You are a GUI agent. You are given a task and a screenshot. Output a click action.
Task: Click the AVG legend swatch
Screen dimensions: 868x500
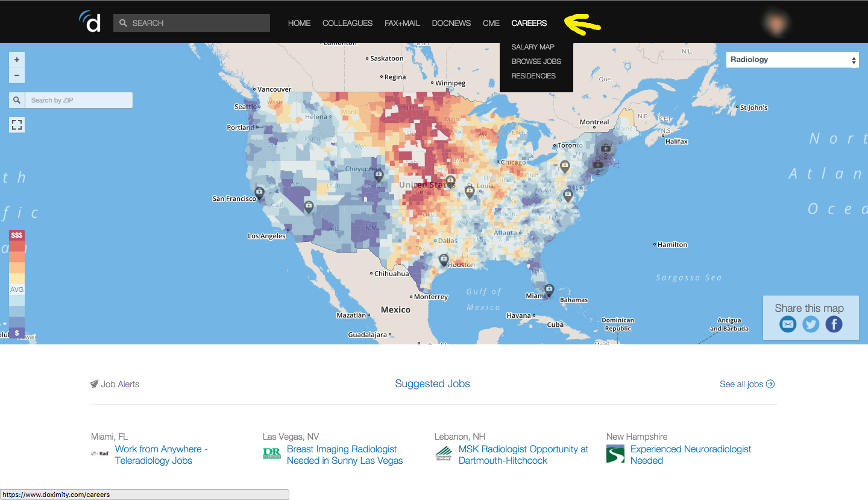point(17,290)
